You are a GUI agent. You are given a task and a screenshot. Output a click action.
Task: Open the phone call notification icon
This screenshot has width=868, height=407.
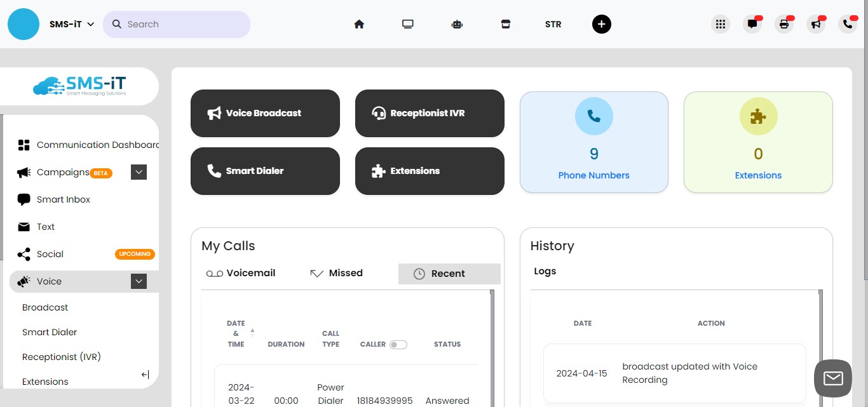848,24
